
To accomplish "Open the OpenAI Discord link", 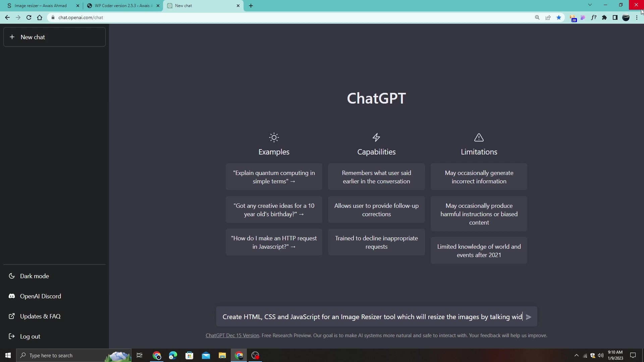I will coord(54,296).
